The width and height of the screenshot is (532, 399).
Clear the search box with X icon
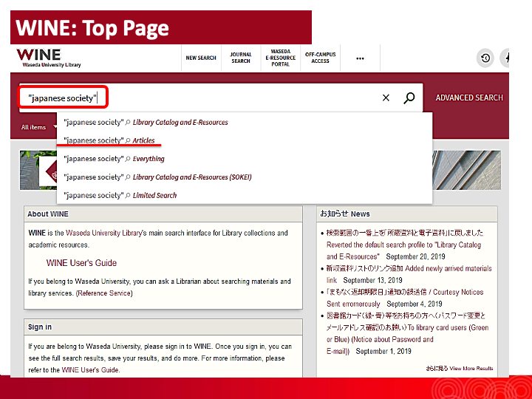pos(386,98)
